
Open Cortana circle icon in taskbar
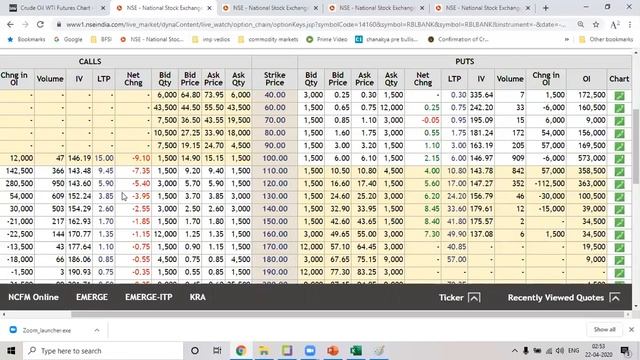(x=195, y=351)
